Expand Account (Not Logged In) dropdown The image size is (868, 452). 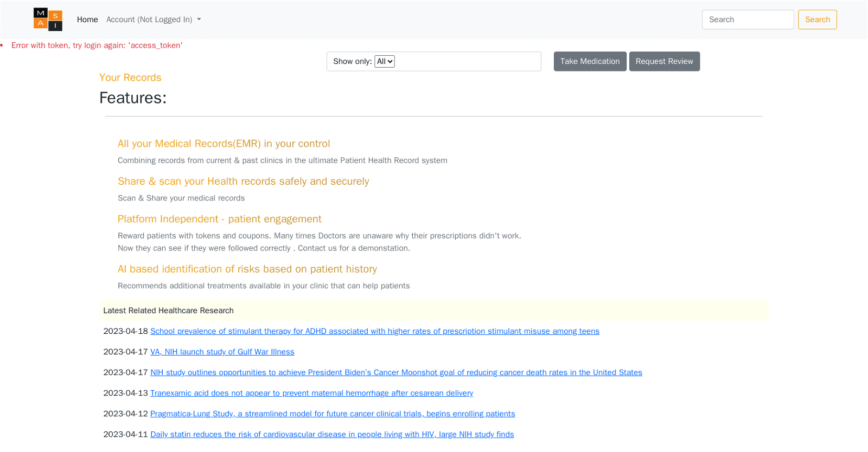pos(154,20)
